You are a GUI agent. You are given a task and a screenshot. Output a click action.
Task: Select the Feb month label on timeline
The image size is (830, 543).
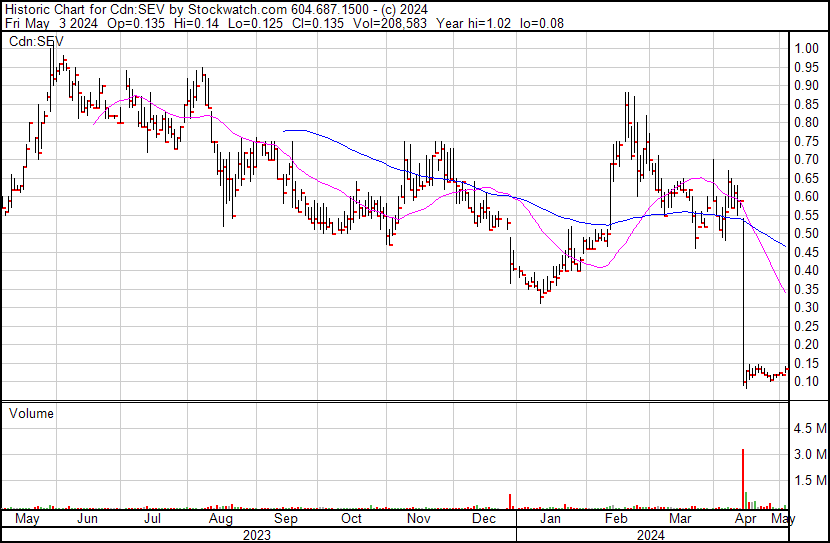(616, 519)
